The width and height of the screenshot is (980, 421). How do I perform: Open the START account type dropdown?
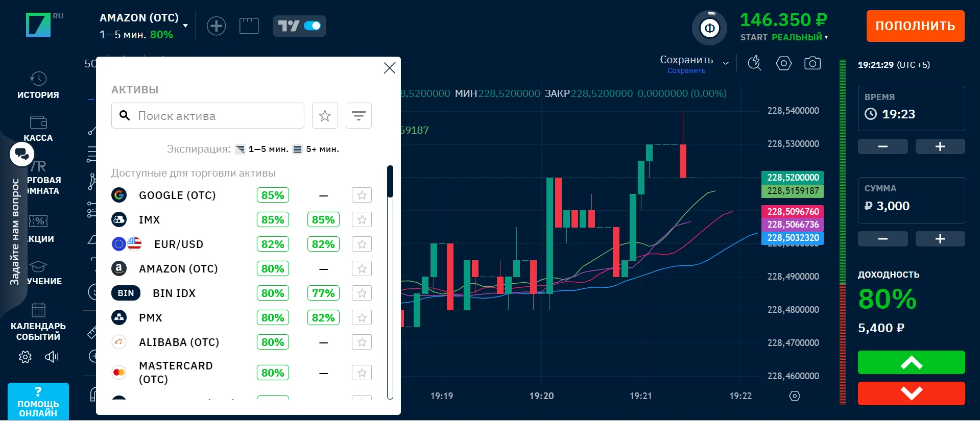(784, 37)
